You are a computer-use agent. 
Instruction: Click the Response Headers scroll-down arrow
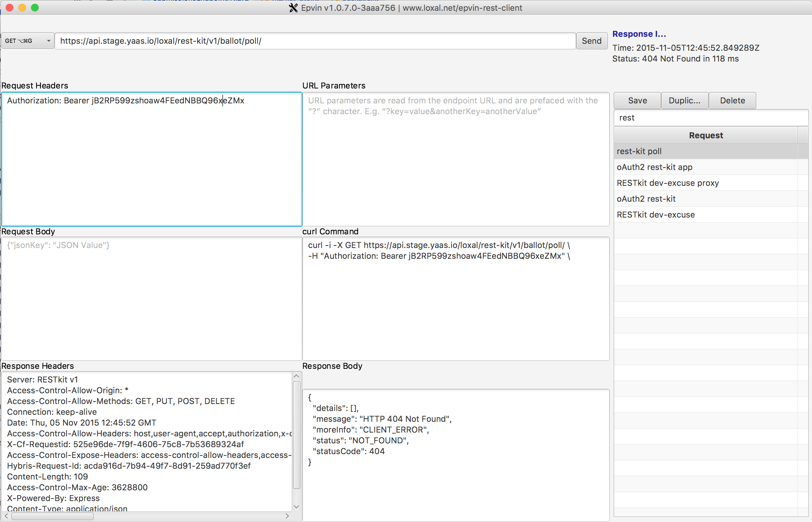tap(296, 507)
